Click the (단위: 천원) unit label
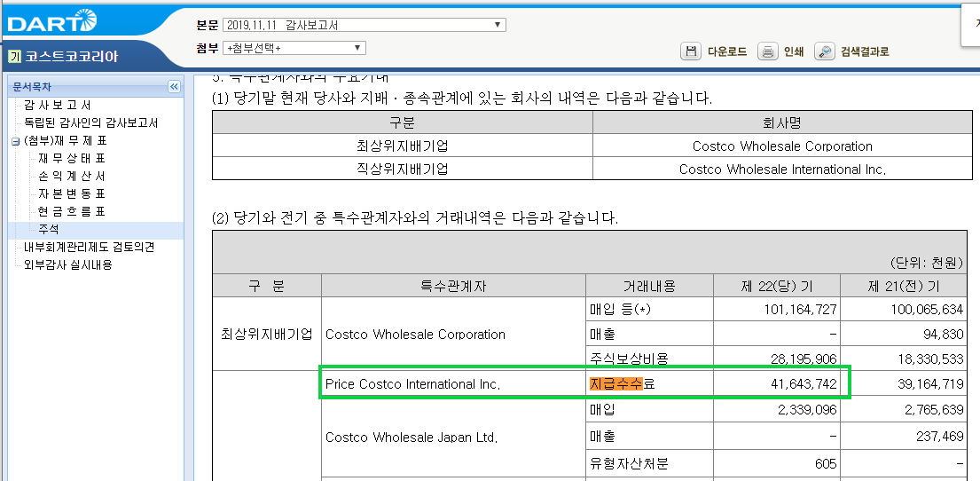Screen dimensions: 980x481 tap(926, 264)
